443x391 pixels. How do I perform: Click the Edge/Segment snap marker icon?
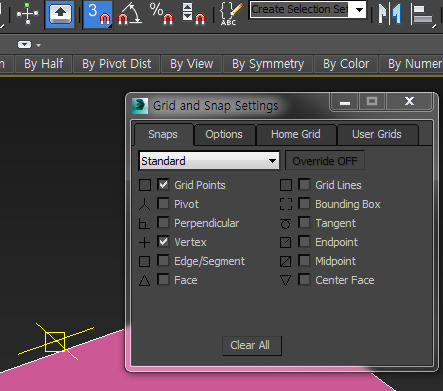pos(144,261)
